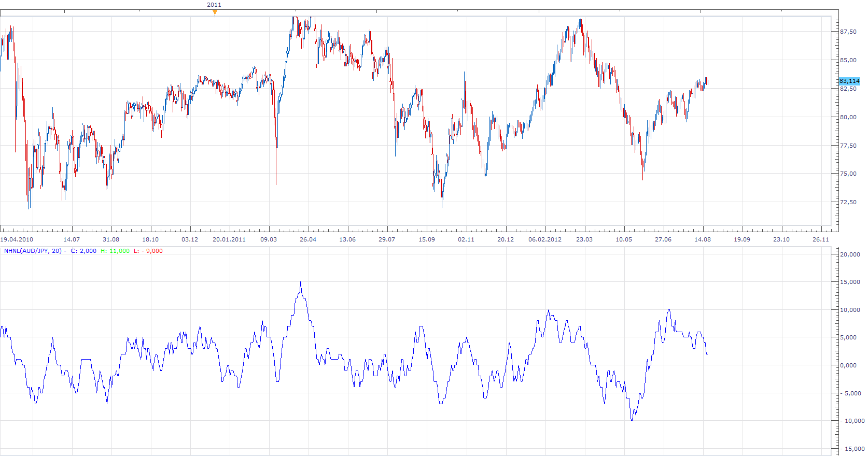
Task: Click the 19.09 date on time axis
Action: 742,239
